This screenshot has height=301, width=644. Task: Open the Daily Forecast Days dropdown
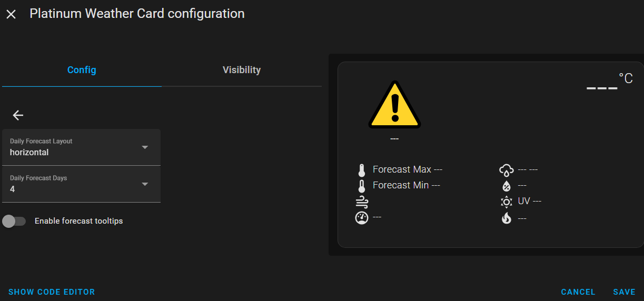[82, 184]
